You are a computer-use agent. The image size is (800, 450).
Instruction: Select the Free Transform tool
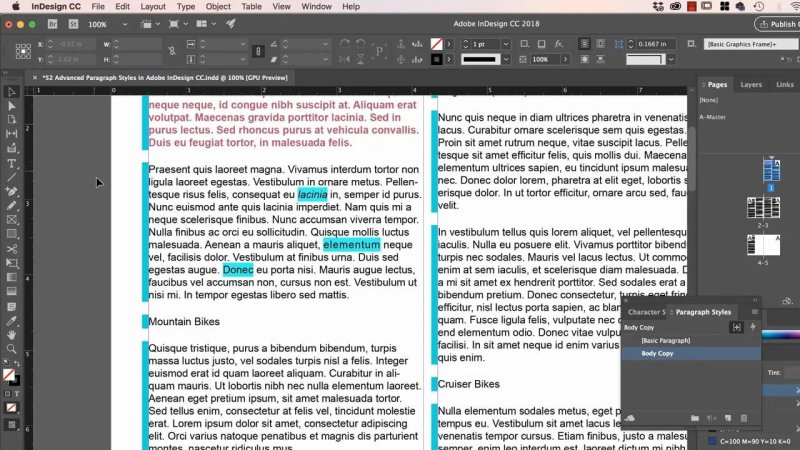click(11, 263)
